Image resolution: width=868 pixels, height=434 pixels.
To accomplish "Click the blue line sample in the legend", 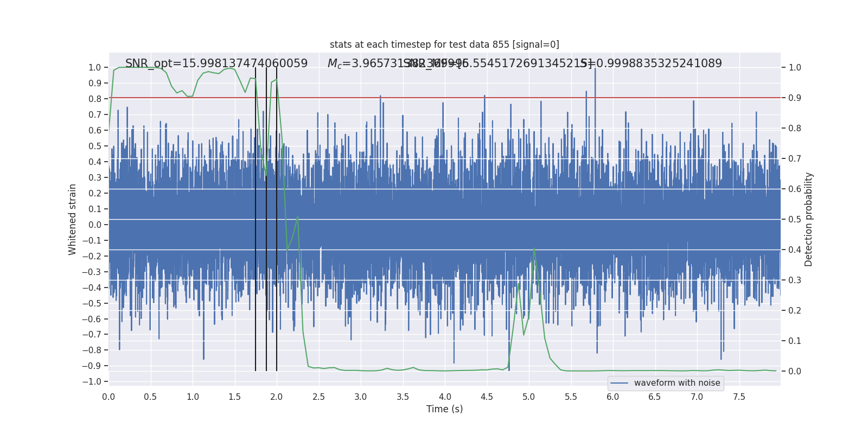I will [x=620, y=383].
